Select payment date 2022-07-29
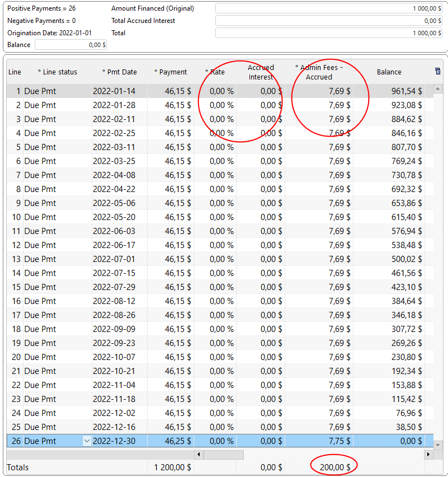448x477 pixels. 114,287
